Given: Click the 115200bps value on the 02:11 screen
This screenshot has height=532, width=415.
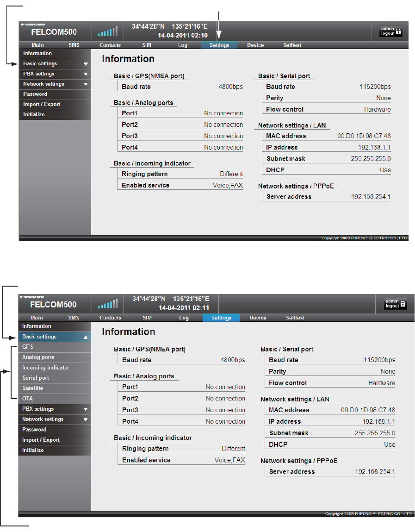Looking at the screenshot, I should click(x=379, y=360).
